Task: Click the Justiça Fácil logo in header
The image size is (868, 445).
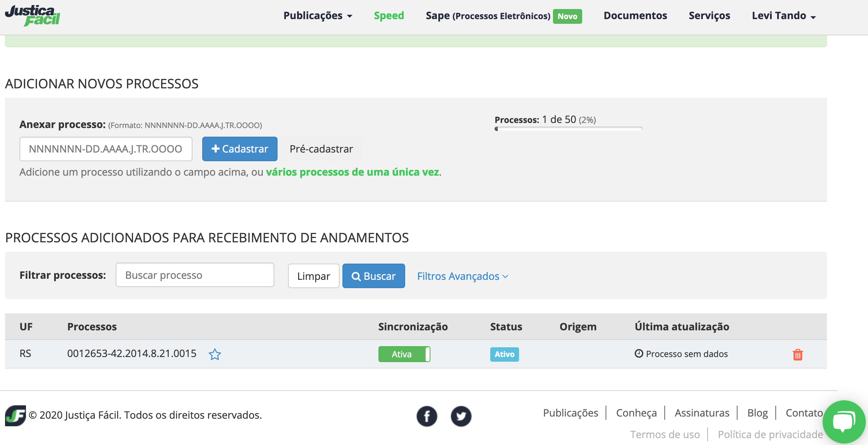Action: click(32, 16)
